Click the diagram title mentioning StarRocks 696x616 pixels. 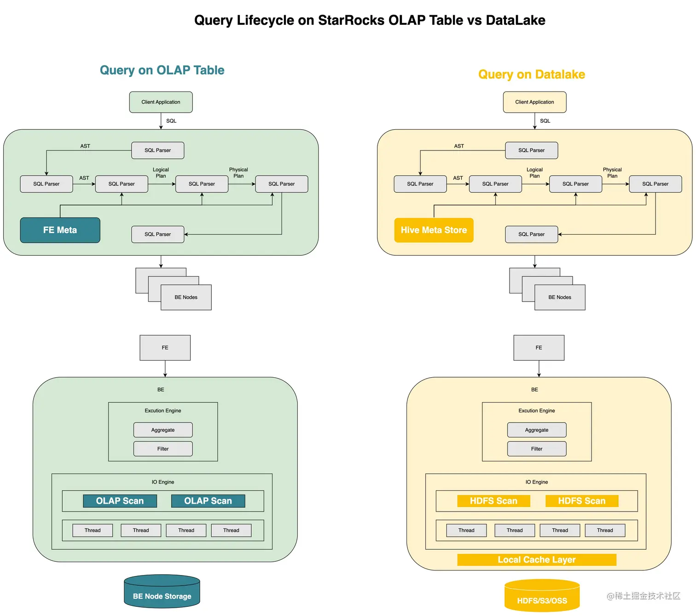pos(370,20)
